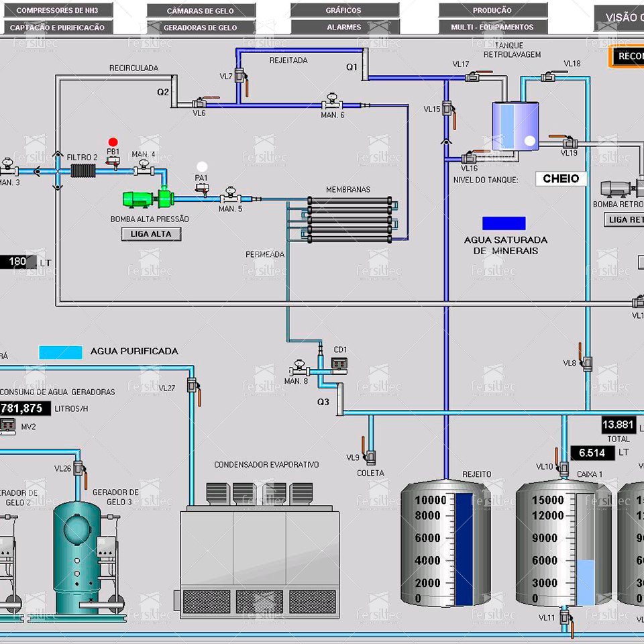
Task: Click the Tanque Retrolavagem tank
Action: (515, 126)
